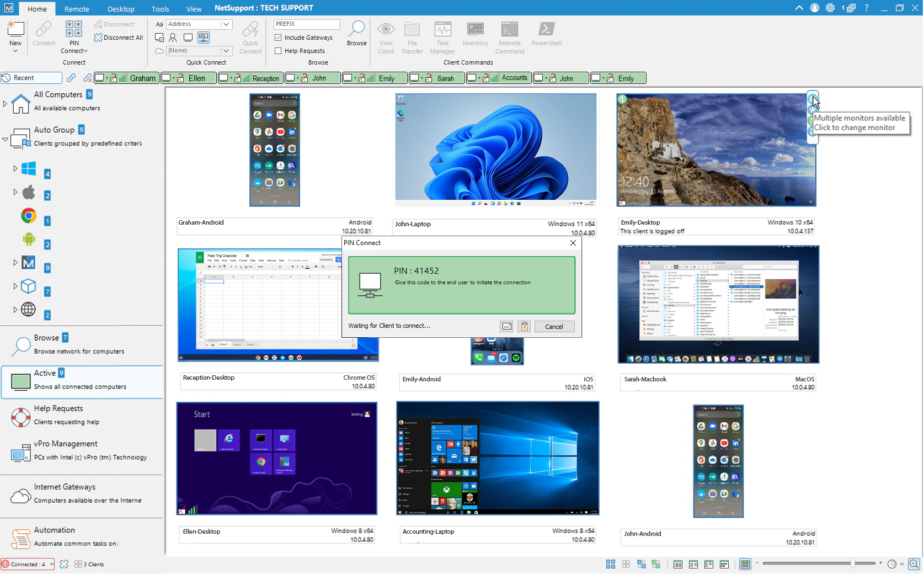
Task: Cancel the PIN Connect dialog
Action: click(x=554, y=326)
